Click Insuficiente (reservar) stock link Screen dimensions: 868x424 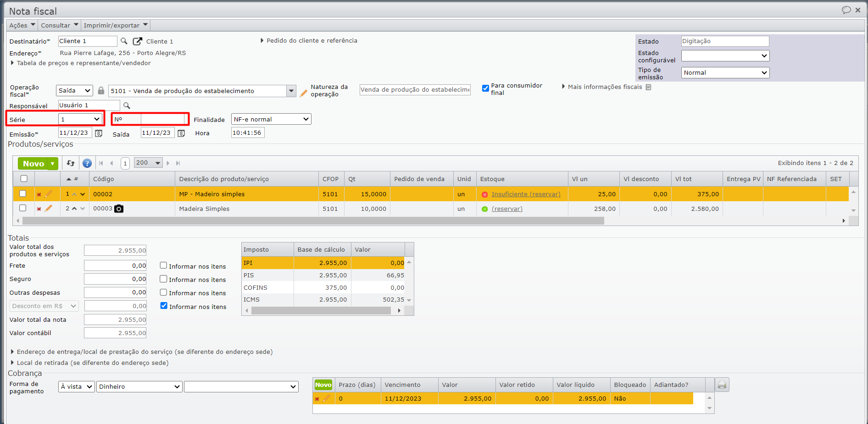click(526, 194)
